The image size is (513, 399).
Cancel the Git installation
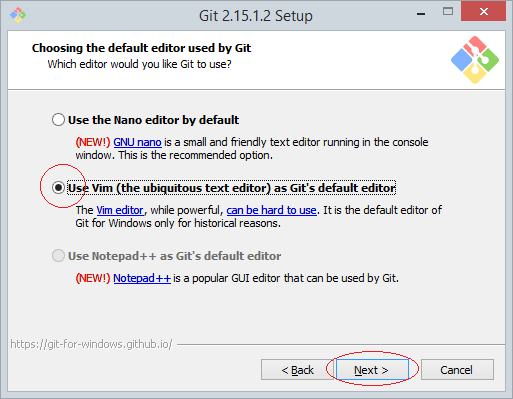[457, 370]
